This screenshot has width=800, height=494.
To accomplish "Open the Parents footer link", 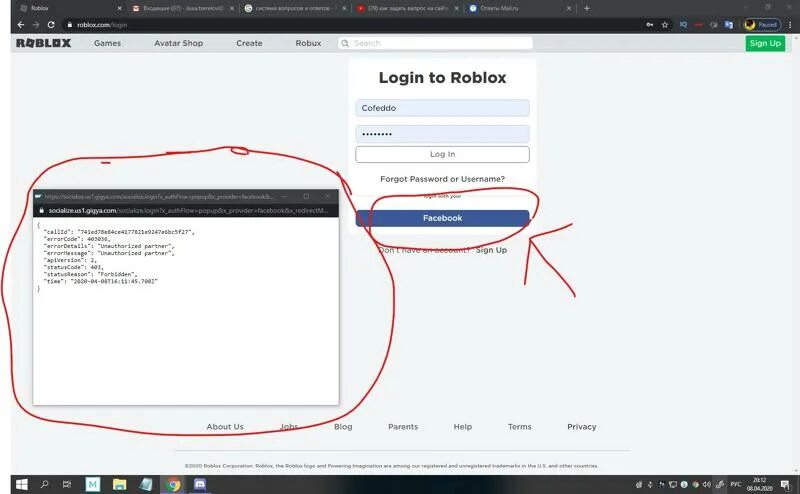I will coord(403,427).
